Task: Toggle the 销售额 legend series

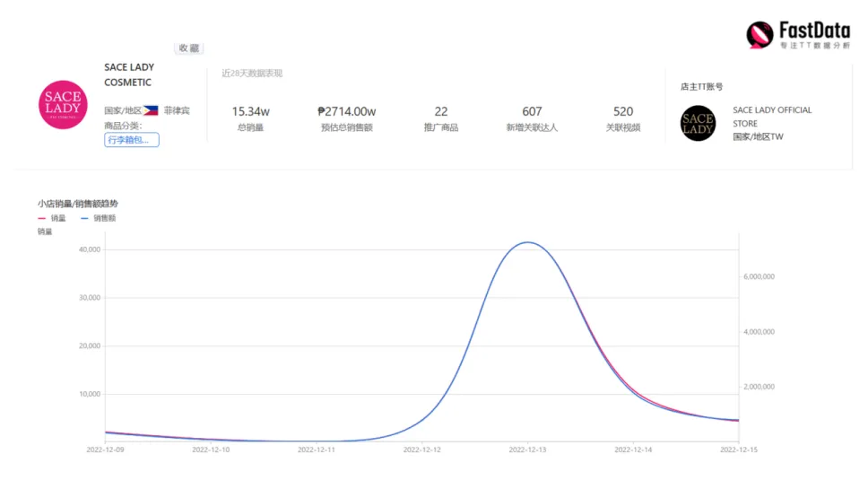Action: [x=99, y=218]
